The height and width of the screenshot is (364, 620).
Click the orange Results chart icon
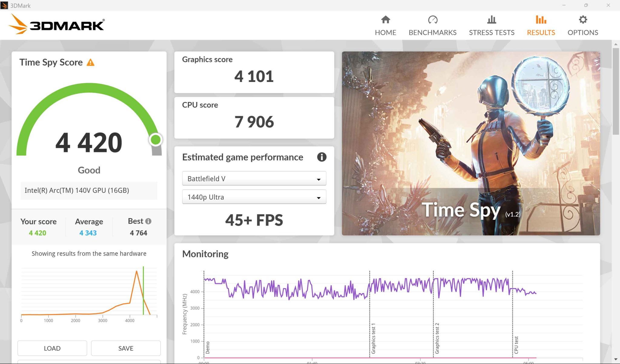[x=541, y=20]
